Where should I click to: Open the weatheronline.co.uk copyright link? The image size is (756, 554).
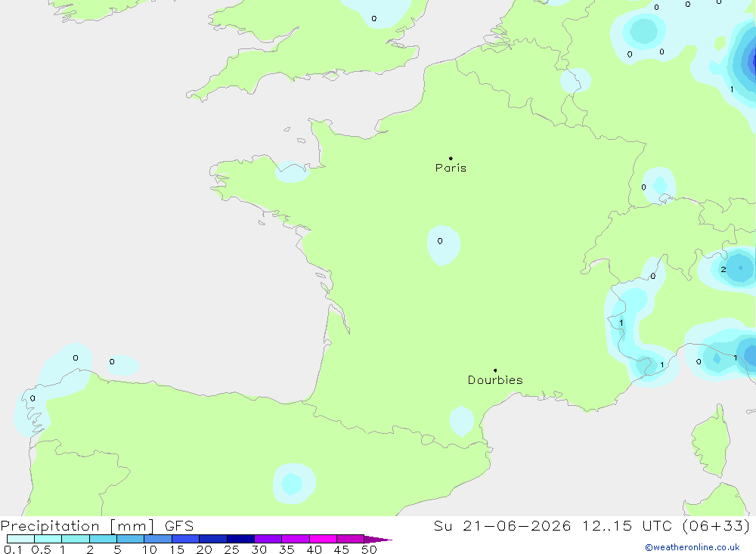692,547
